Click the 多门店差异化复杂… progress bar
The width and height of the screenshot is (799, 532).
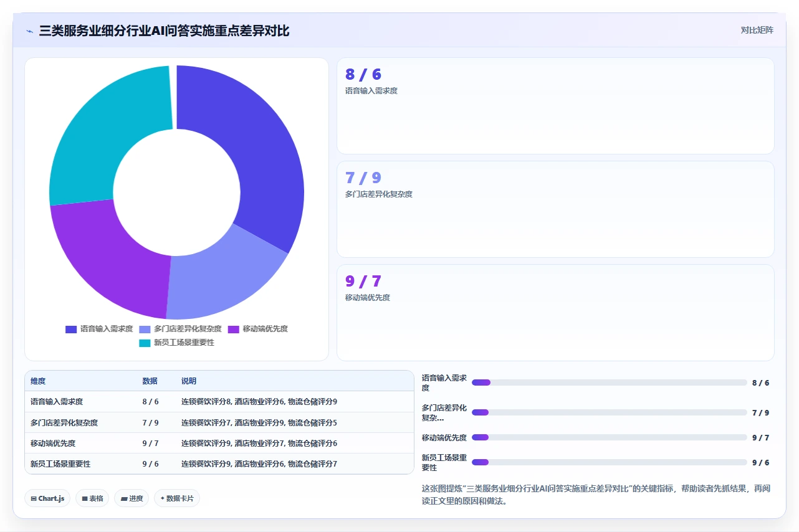coord(609,412)
